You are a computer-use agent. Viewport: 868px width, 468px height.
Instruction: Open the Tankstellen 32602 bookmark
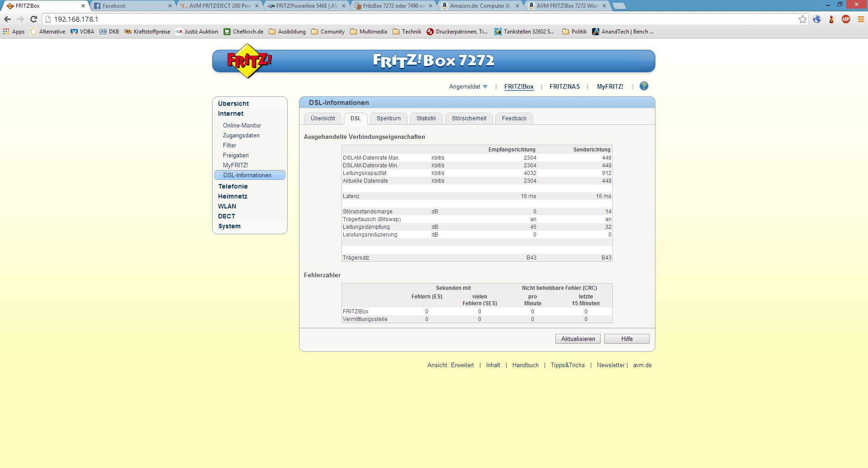pos(524,32)
